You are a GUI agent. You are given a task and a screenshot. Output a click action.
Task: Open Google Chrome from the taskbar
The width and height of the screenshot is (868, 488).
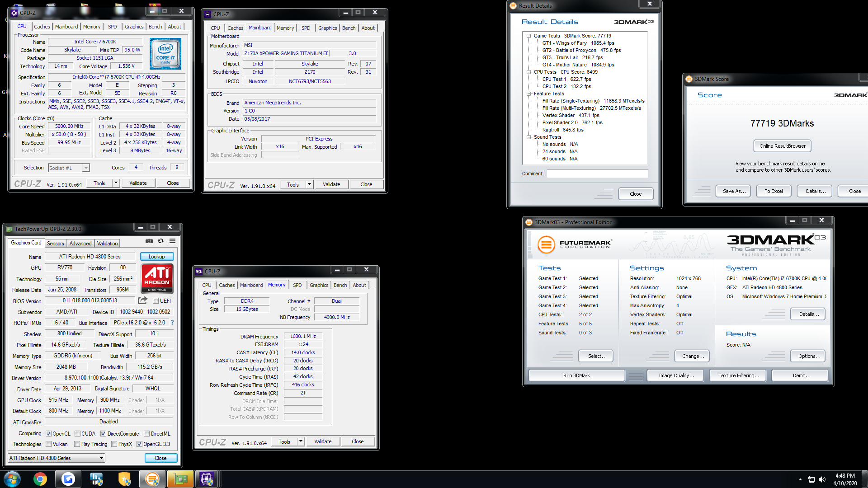click(40, 479)
